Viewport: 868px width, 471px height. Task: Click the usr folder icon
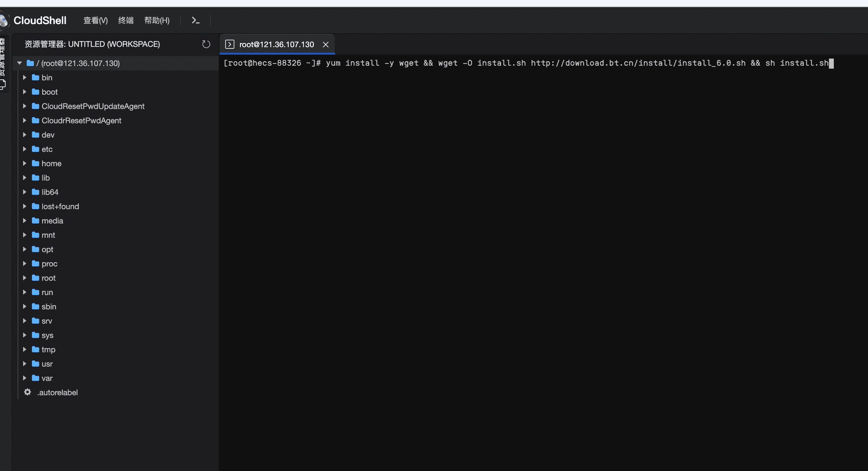[x=35, y=364]
